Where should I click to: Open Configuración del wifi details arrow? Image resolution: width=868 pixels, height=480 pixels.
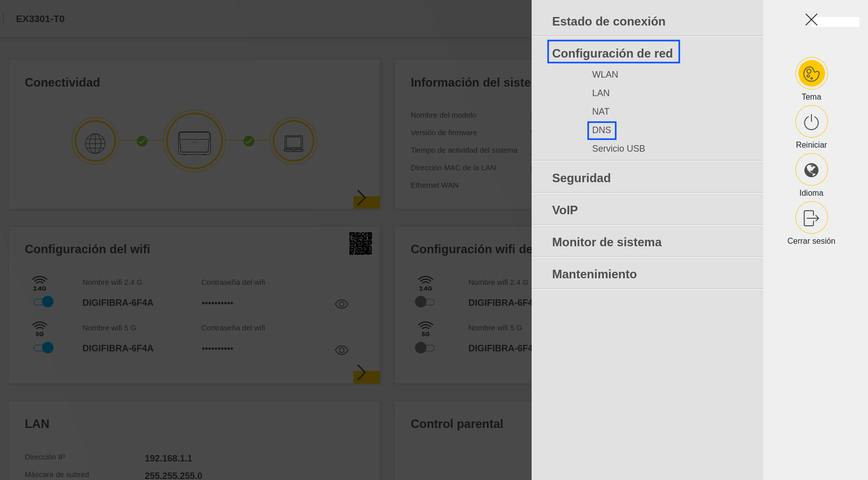[x=366, y=373]
